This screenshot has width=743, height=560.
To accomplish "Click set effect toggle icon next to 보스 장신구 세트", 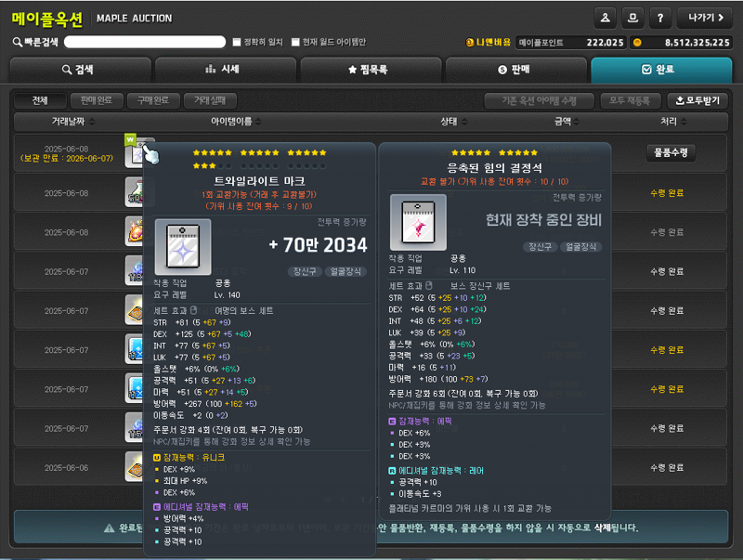I will 429,286.
